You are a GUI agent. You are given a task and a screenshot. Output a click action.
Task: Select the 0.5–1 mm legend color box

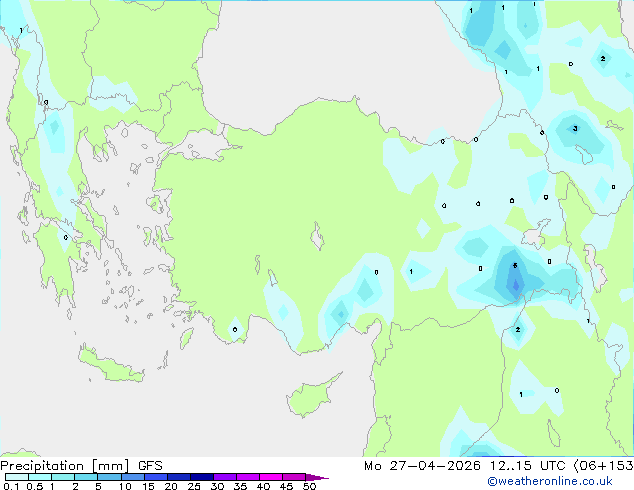click(40, 477)
